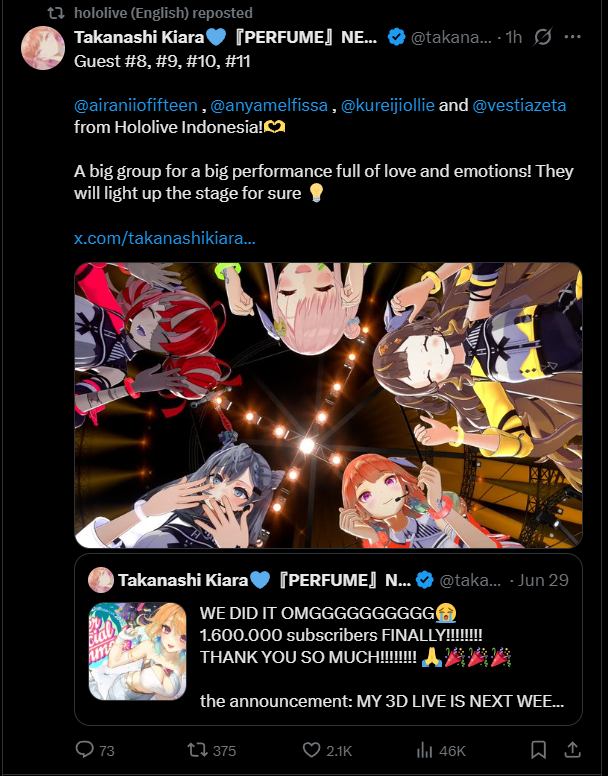
Task: Share the post via upload icon
Action: point(572,750)
